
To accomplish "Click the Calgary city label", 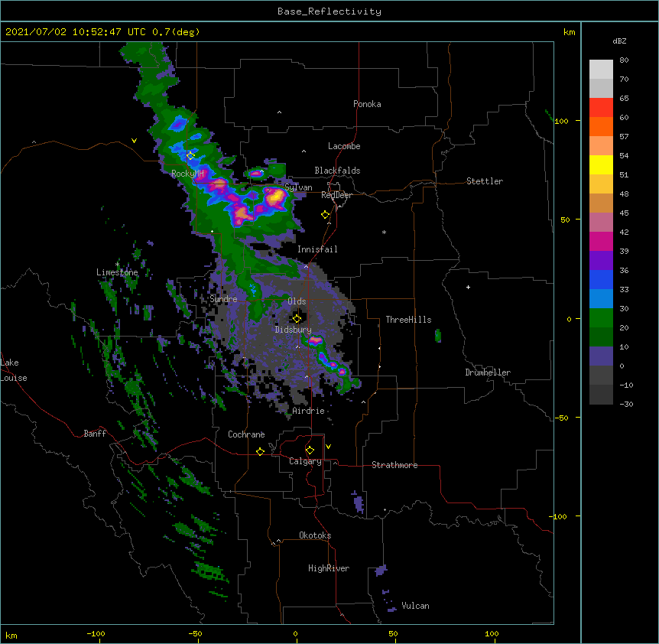I will point(305,461).
